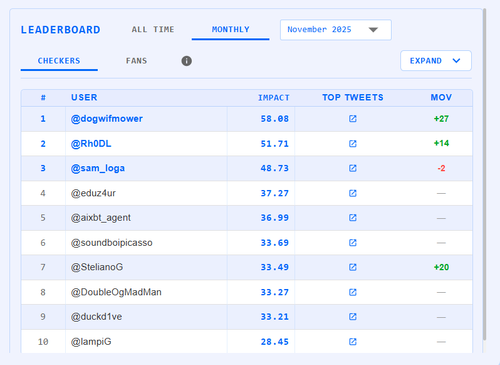Click rank number 1
The width and height of the screenshot is (500, 365).
pos(43,119)
